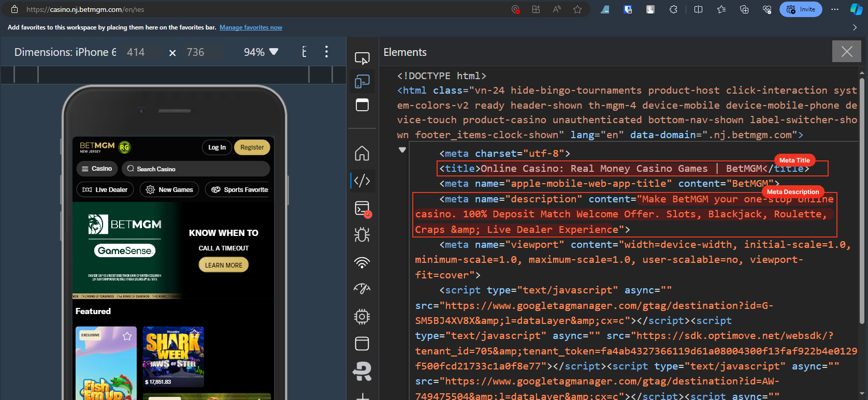Click Invite workspace button

click(x=801, y=9)
